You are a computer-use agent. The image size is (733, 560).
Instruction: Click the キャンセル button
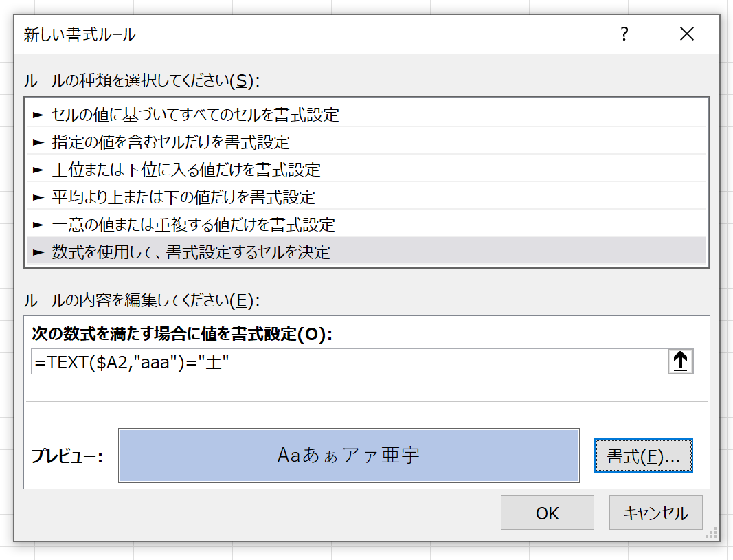656,513
